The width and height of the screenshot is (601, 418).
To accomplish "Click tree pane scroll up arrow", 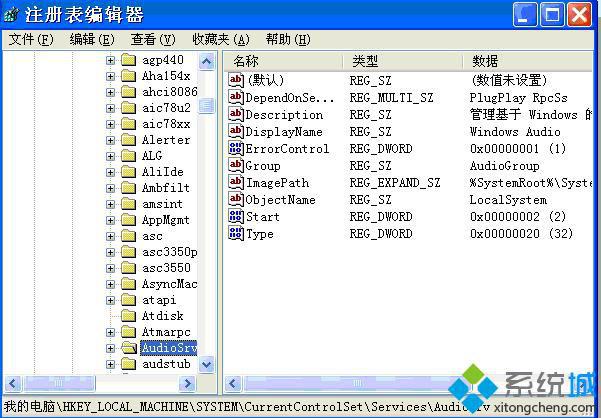I will [207, 61].
